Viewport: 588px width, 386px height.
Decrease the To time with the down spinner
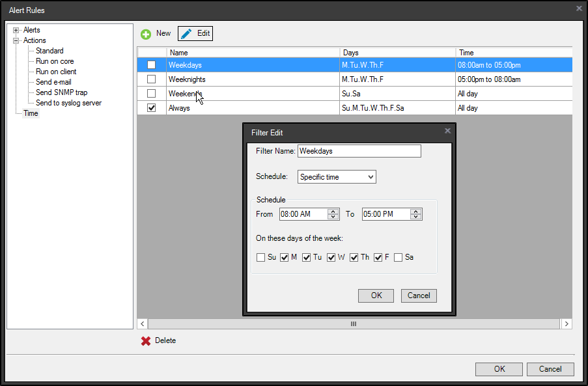click(416, 217)
